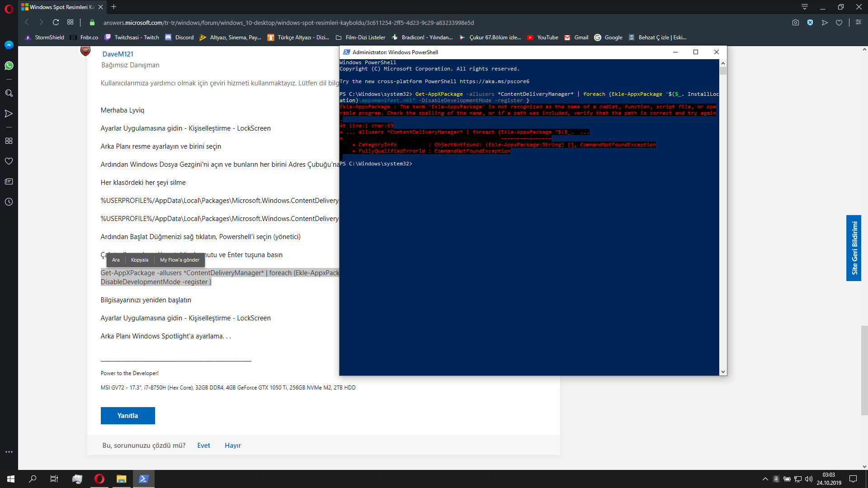Image resolution: width=868 pixels, height=488 pixels.
Task: Open the tabs menu dropdown in title bar
Action: point(805,7)
